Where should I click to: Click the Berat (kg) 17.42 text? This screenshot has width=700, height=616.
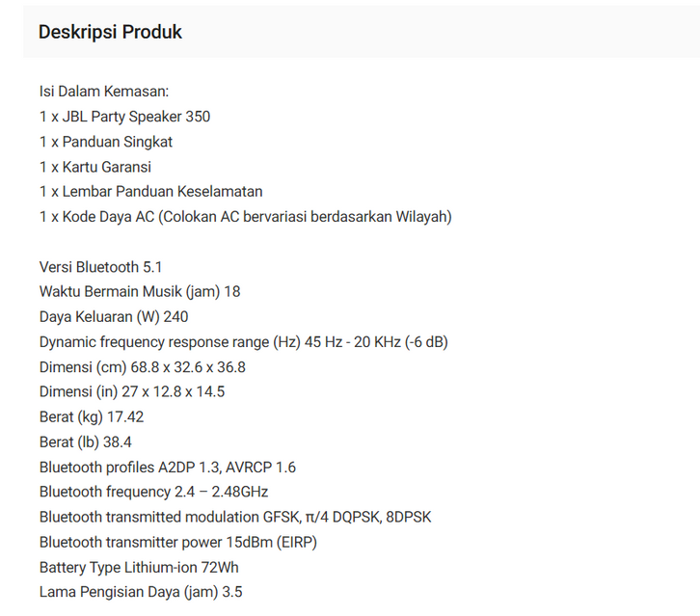[x=92, y=416]
